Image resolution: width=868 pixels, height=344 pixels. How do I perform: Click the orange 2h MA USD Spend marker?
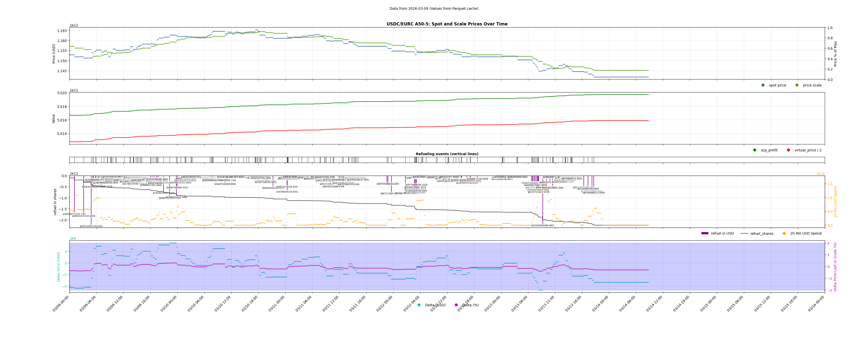[784, 234]
